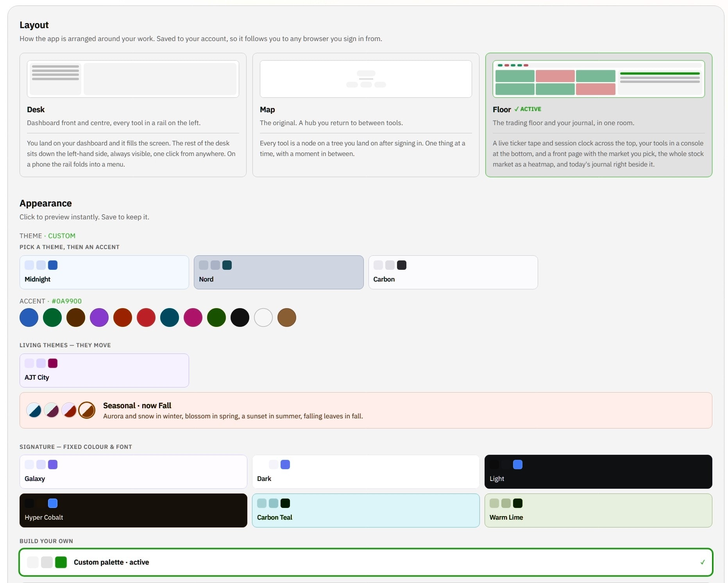Click the green swatch in Custom palette
Viewport: 728px width, 583px height.
[61, 562]
